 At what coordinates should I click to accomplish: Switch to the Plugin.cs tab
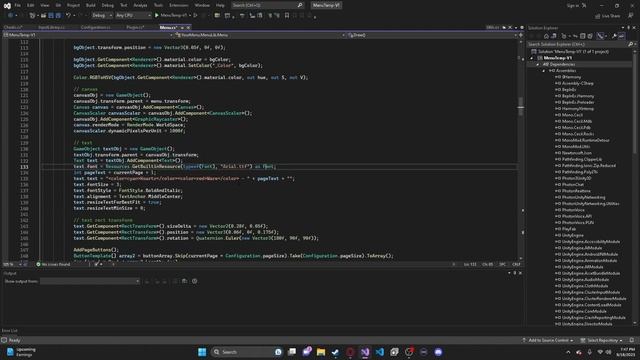(x=135, y=27)
